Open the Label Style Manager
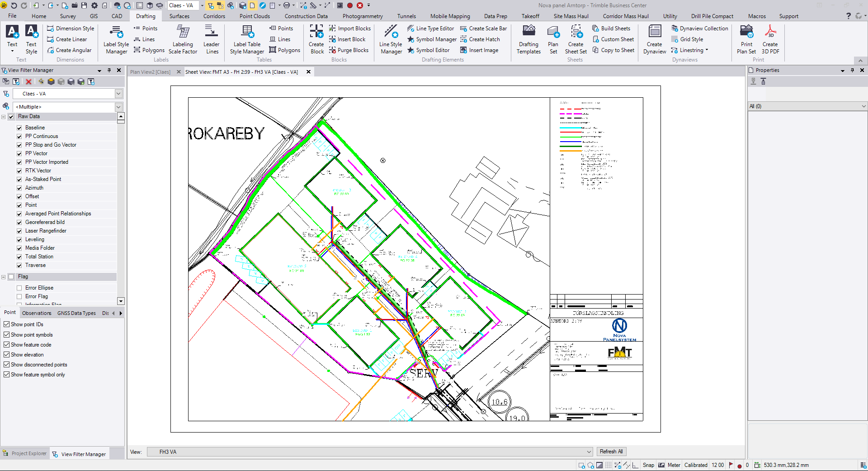Viewport: 868px width, 471px height. pyautogui.click(x=116, y=39)
